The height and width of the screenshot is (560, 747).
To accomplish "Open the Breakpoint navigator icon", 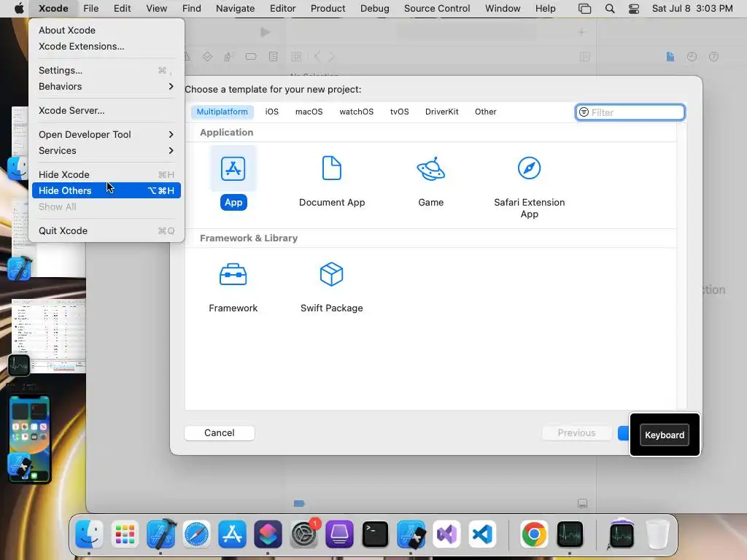I will (251, 57).
